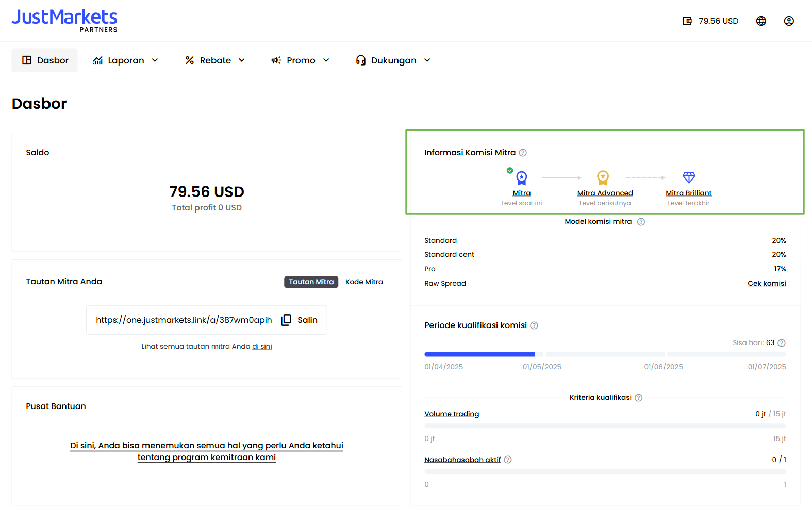812x522 pixels.
Task: Open the Cek komisi link
Action: (x=767, y=283)
